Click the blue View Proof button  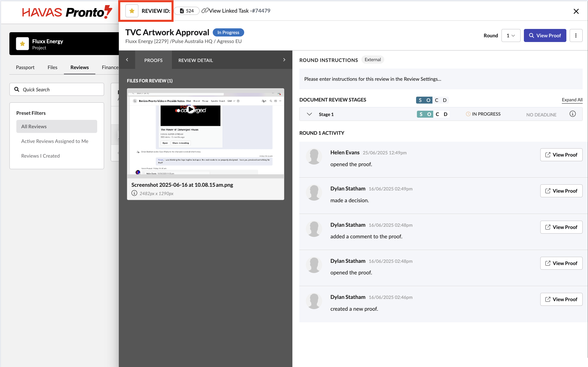pos(545,36)
